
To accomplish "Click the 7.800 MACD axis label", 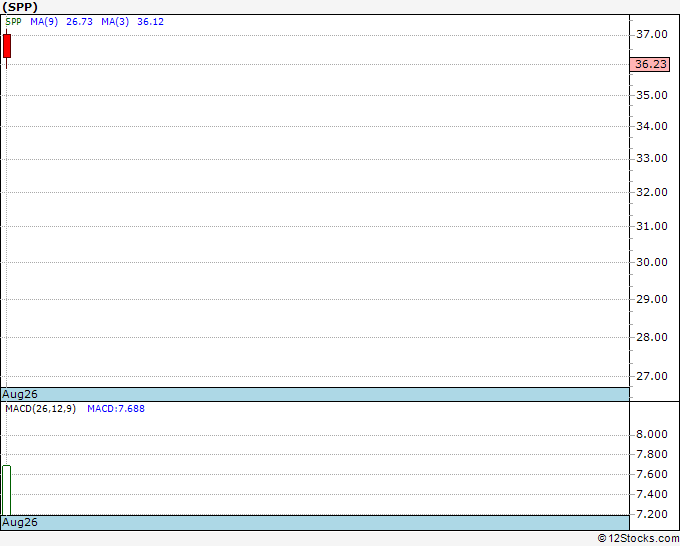I will point(652,454).
